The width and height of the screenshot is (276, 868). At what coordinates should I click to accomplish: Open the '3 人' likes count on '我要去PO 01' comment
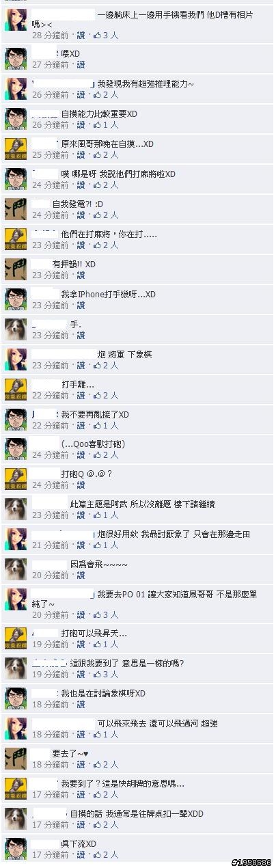110,614
